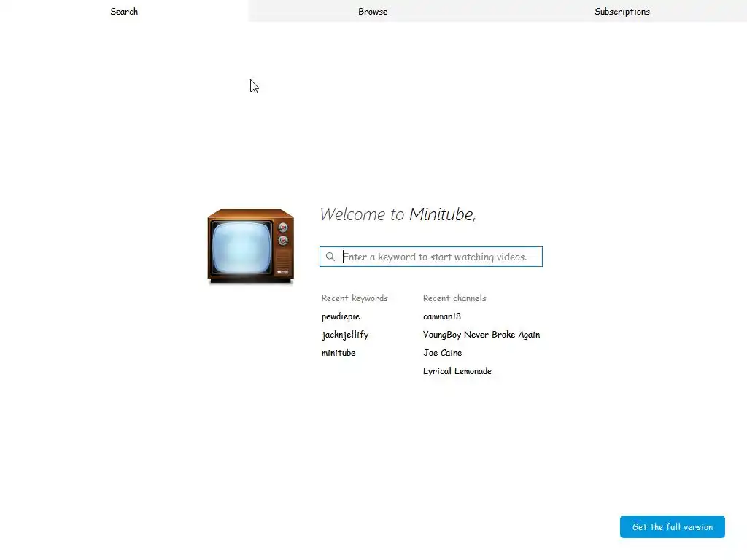
Task: Click the Minitube TV logo
Action: pos(251,246)
